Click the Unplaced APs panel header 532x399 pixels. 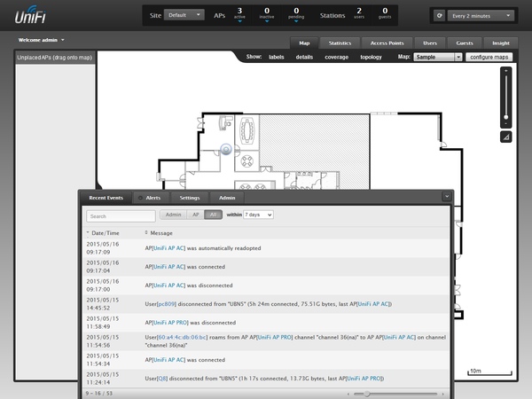(x=55, y=58)
